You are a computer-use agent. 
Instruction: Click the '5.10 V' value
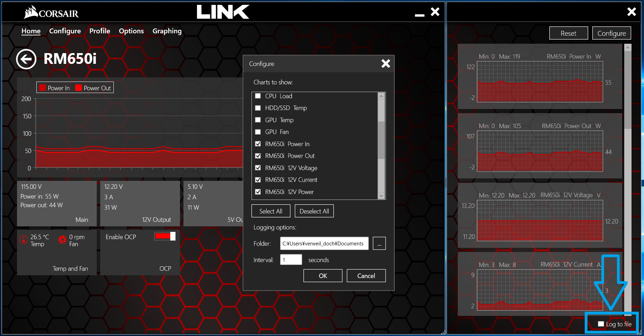195,187
